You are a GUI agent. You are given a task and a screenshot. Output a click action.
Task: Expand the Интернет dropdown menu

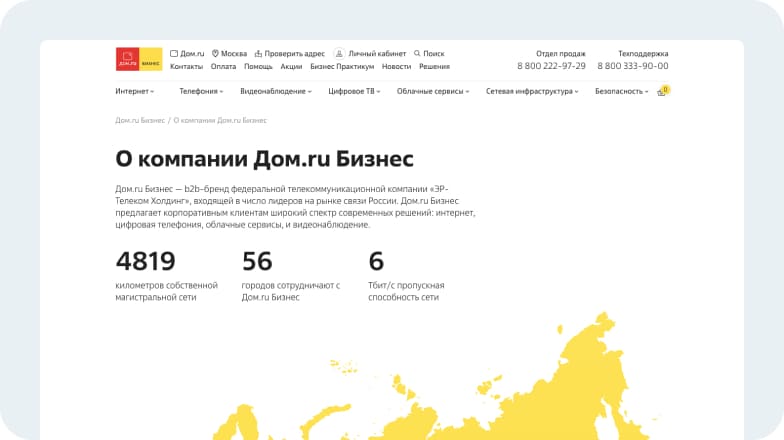(x=134, y=91)
